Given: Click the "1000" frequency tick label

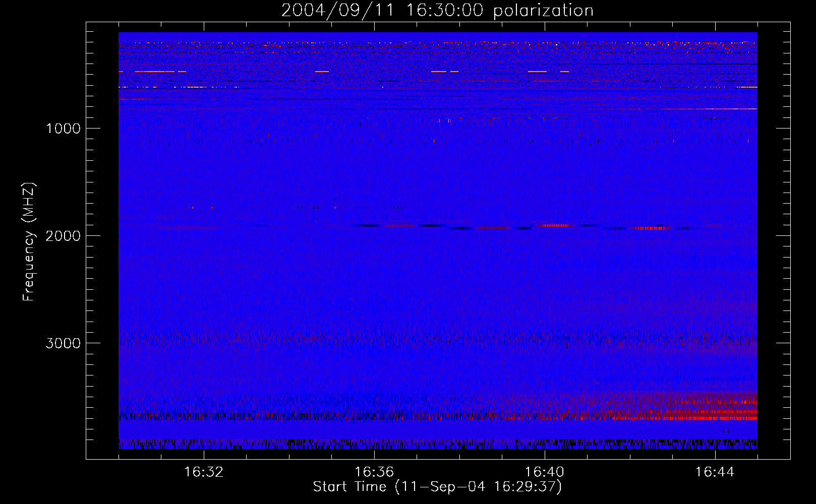Looking at the screenshot, I should point(63,129).
